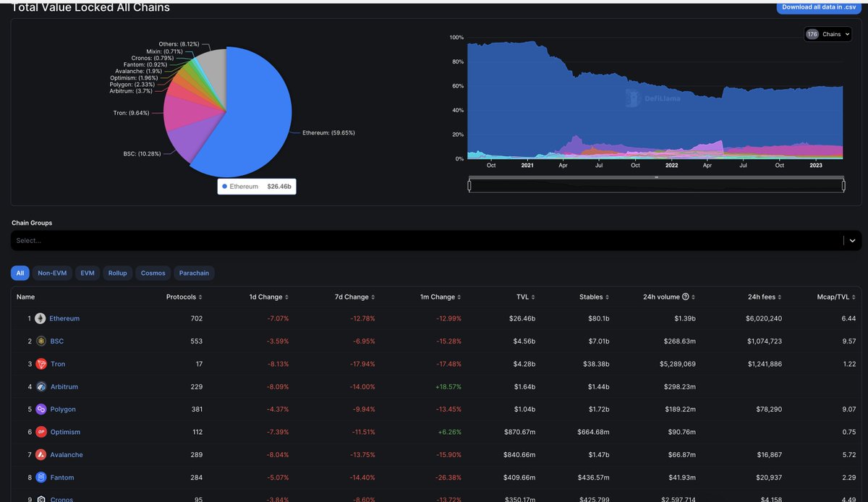Image resolution: width=868 pixels, height=502 pixels.
Task: Click the Polygon chain logo icon
Action: (x=41, y=409)
